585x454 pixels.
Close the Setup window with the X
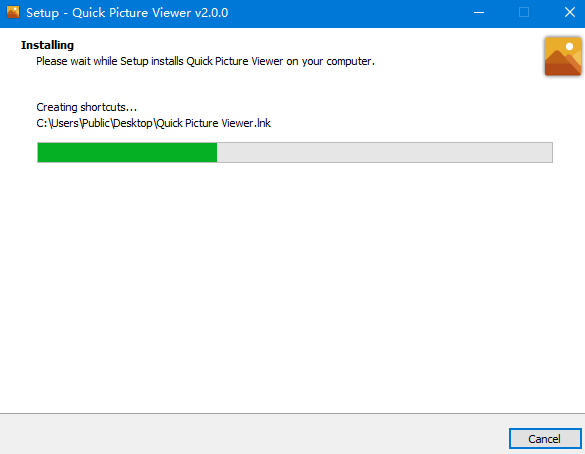coord(570,13)
